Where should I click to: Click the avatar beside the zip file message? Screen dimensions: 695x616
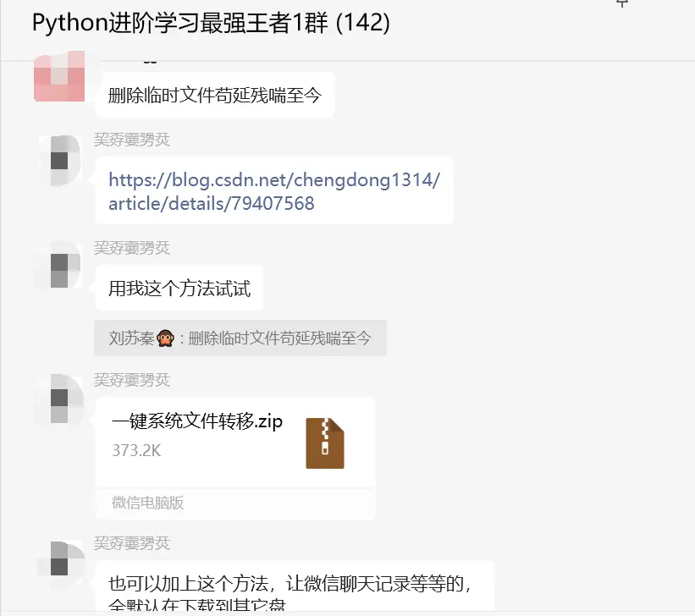(59, 399)
